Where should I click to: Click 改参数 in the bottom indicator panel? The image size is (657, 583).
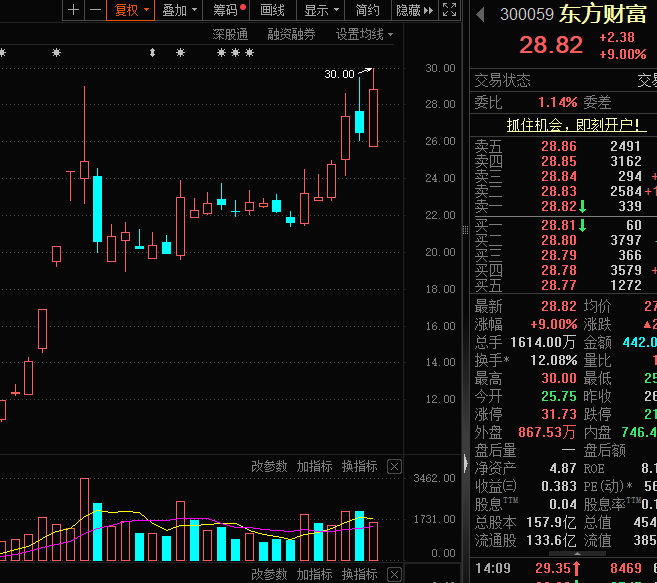pos(269,574)
